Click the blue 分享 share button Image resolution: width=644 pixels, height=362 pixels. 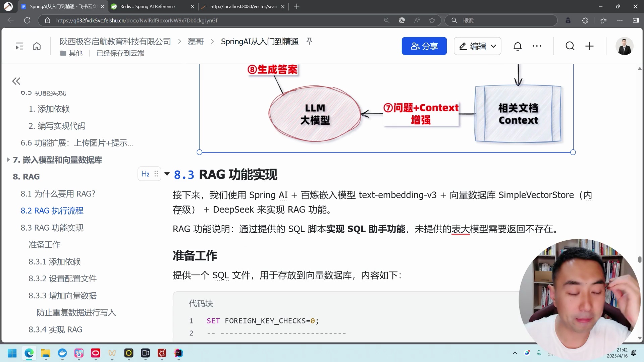(x=424, y=46)
